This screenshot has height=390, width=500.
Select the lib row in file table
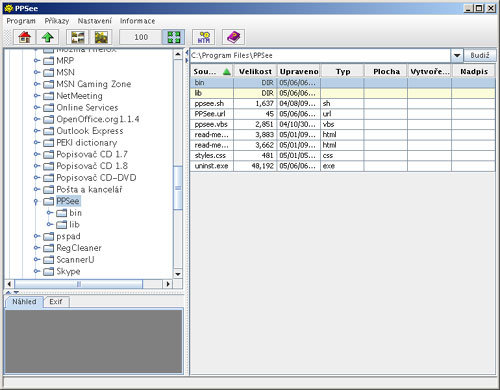click(x=343, y=93)
